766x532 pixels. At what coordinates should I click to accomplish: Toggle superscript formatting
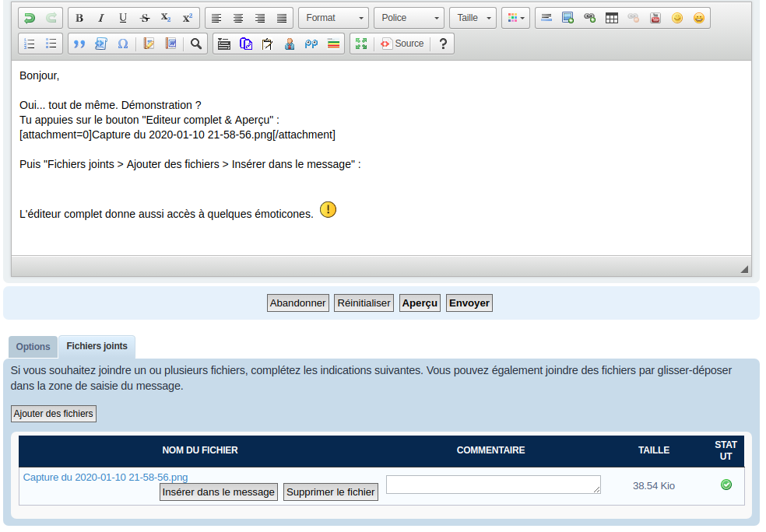click(188, 18)
